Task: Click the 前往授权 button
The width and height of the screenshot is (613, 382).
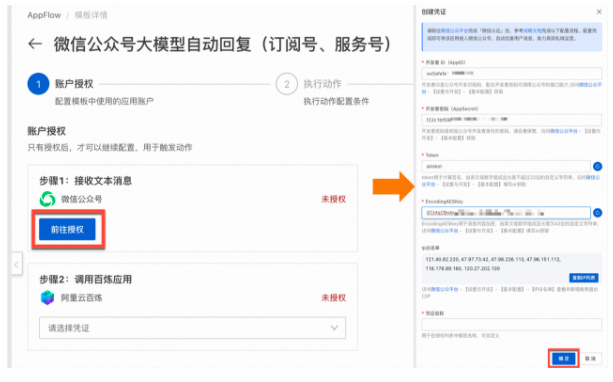Action: 67,229
